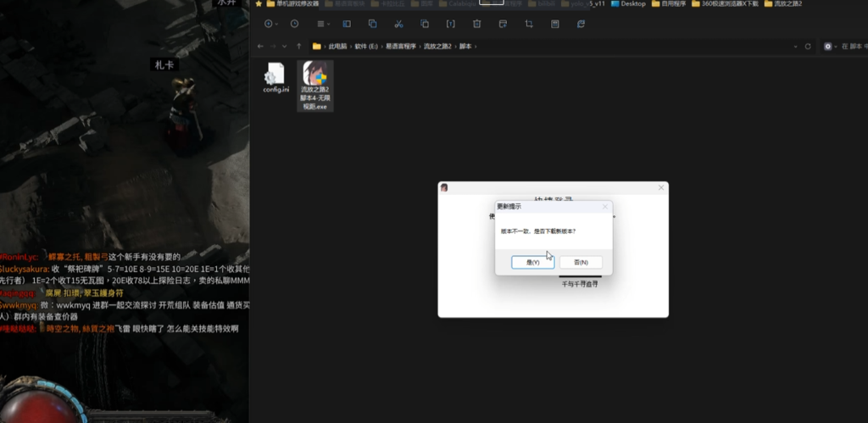Viewport: 868px width, 423px height.
Task: Select the 流放之路2 脚本4-无限视距.exe file
Action: pos(315,86)
